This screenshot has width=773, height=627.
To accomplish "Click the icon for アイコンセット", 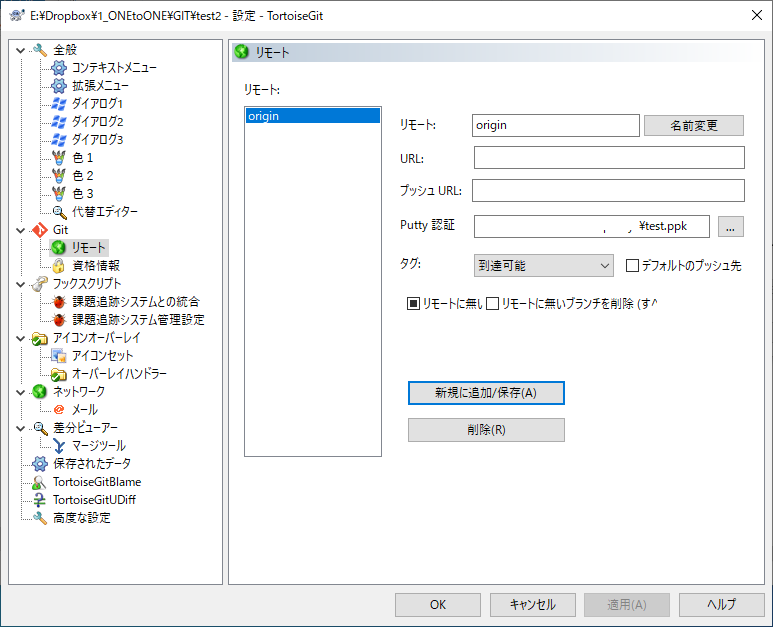I will point(59,355).
